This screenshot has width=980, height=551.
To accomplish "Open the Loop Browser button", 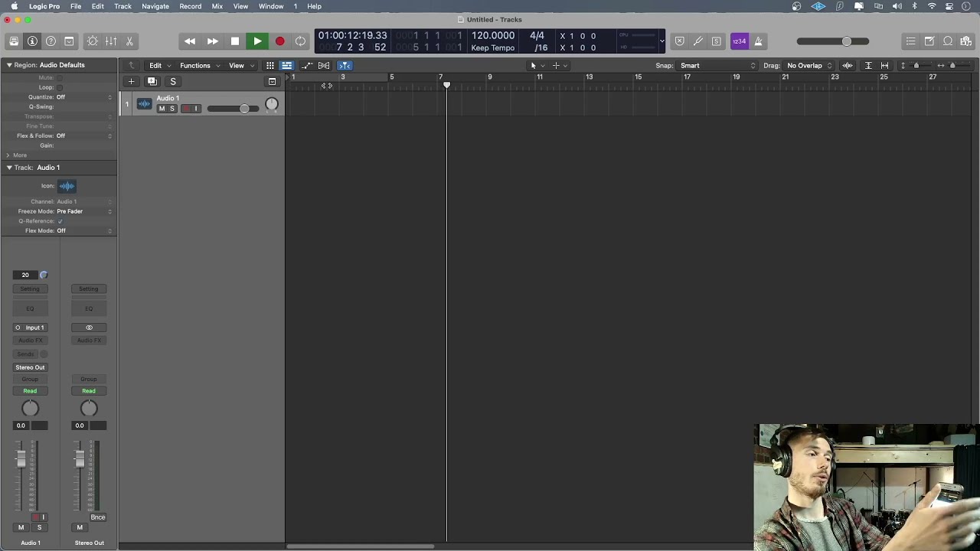I will click(x=947, y=41).
